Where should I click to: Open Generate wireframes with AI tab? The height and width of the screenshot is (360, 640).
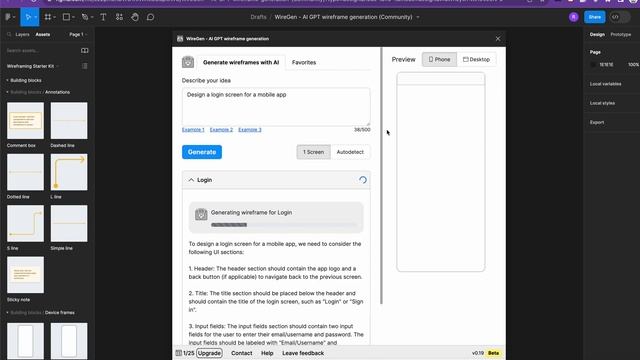click(241, 62)
